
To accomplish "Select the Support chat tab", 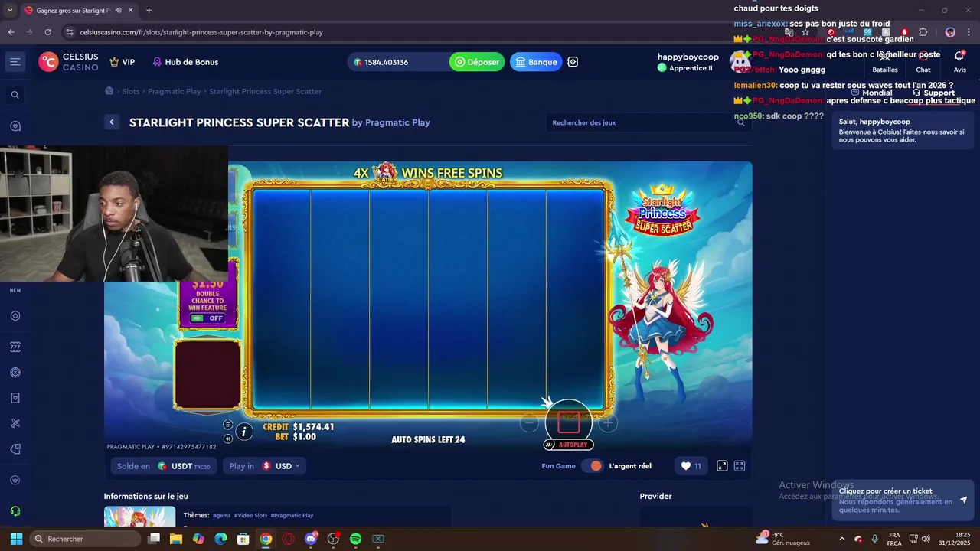I will click(x=933, y=93).
